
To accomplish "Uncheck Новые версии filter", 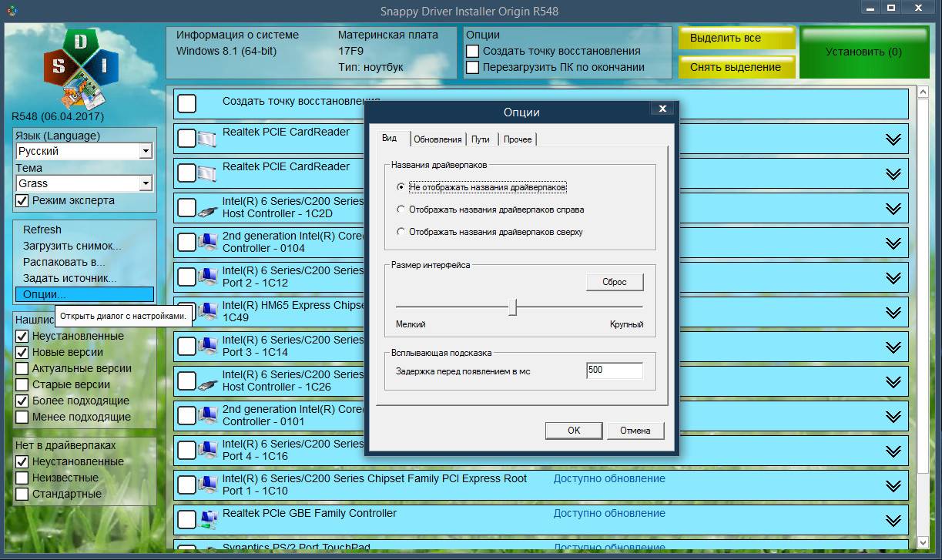I will [x=22, y=352].
